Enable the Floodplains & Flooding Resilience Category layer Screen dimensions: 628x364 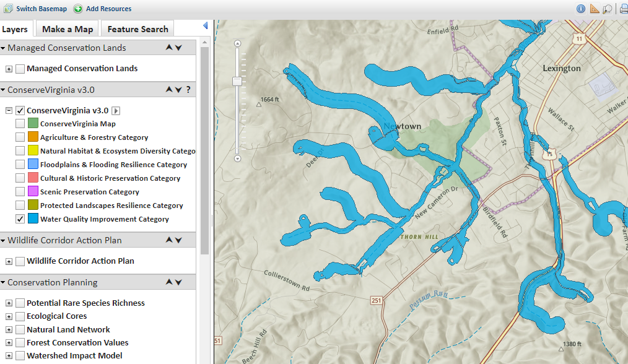(x=19, y=163)
